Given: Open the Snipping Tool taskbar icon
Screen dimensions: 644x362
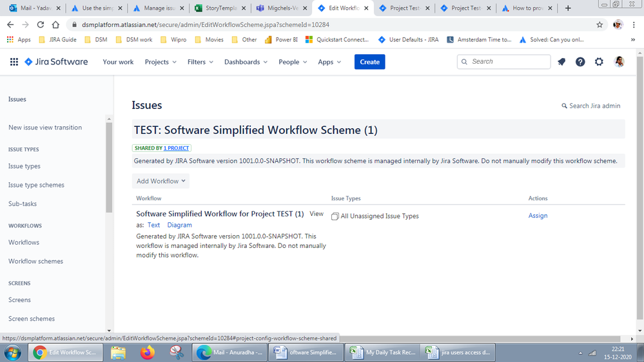Looking at the screenshot, I should click(x=177, y=352).
